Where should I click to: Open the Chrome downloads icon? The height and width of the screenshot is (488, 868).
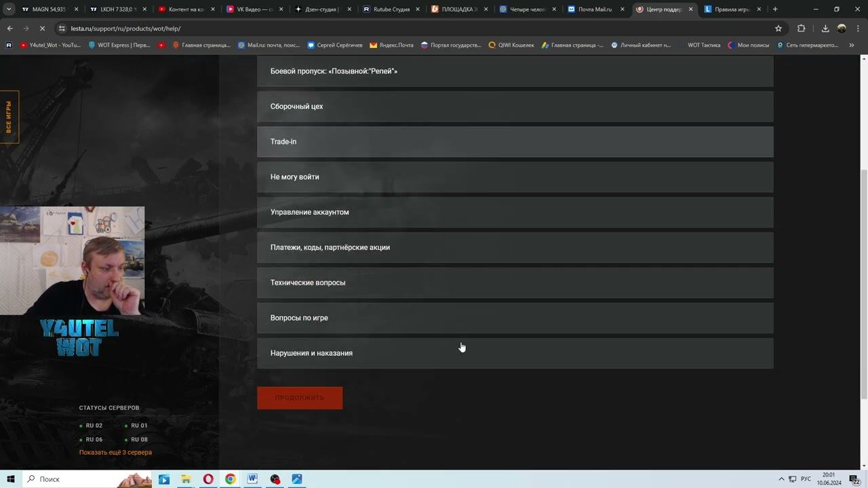click(825, 28)
